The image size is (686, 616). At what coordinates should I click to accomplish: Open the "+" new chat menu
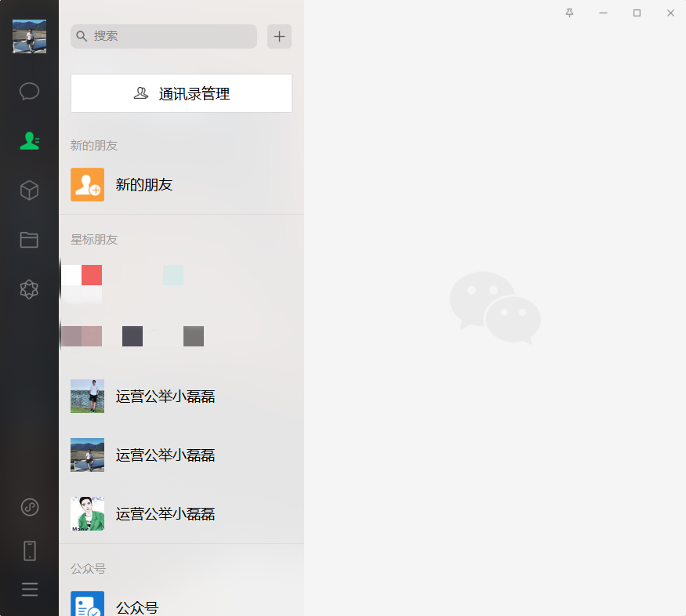click(x=279, y=36)
